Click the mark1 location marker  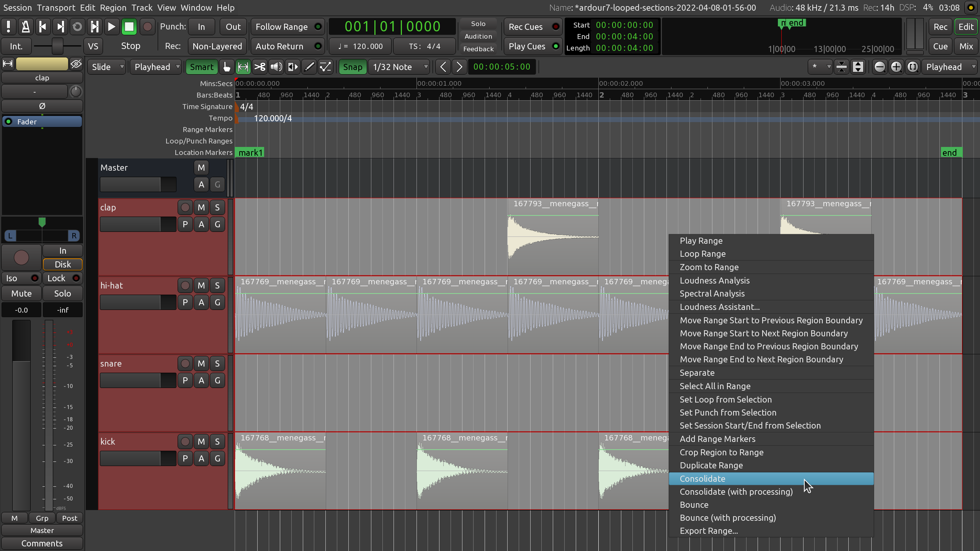click(250, 152)
